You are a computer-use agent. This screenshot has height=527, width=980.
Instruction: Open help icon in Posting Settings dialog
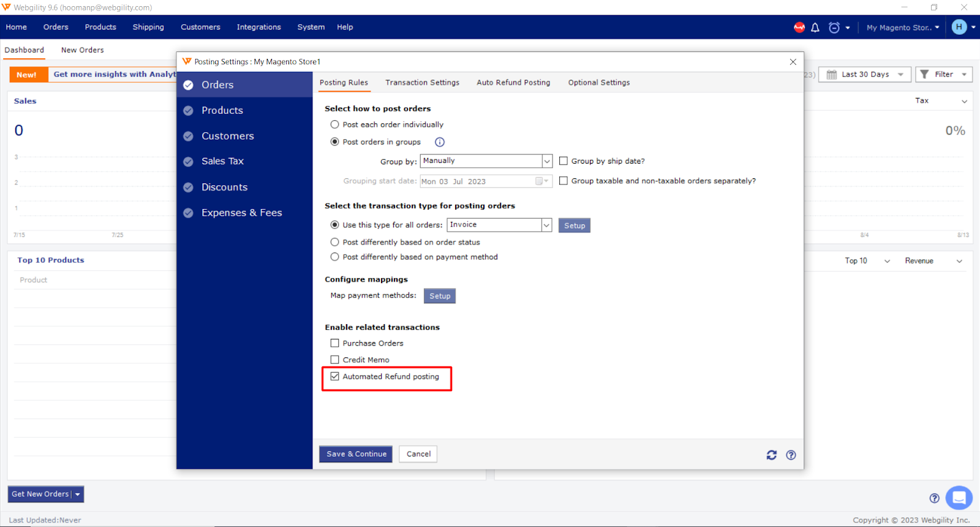(791, 455)
